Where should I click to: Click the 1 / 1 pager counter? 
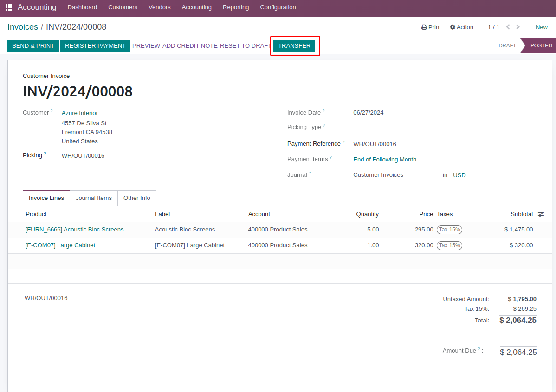click(x=494, y=27)
